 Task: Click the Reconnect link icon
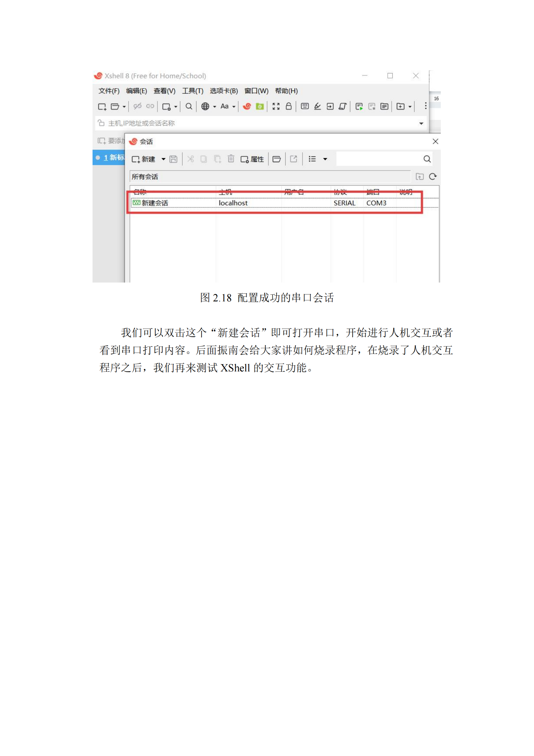[x=150, y=106]
